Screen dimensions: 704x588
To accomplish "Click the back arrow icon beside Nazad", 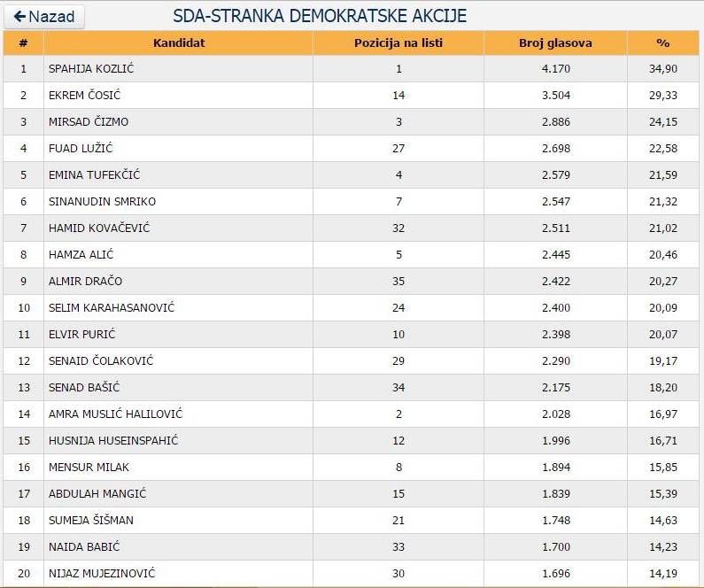I will (20, 17).
